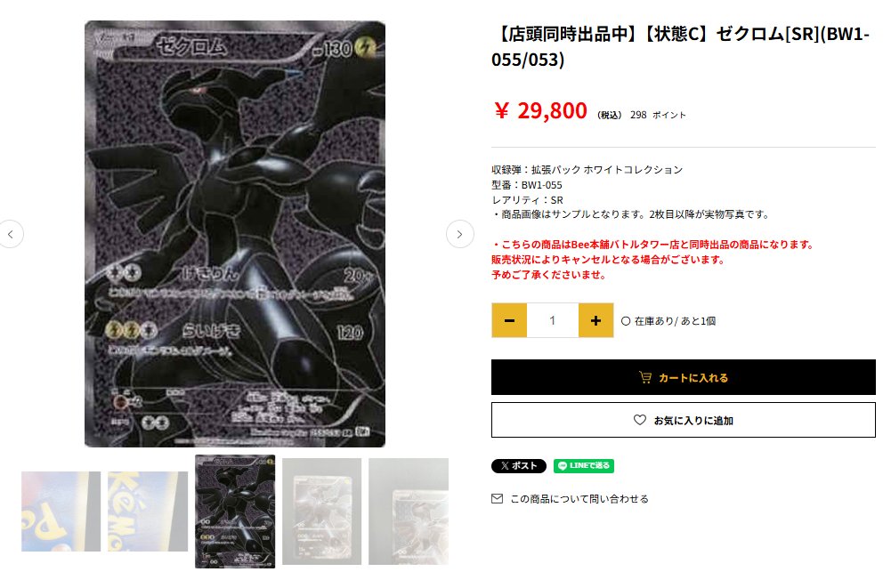Click the quantity input field

click(x=553, y=320)
